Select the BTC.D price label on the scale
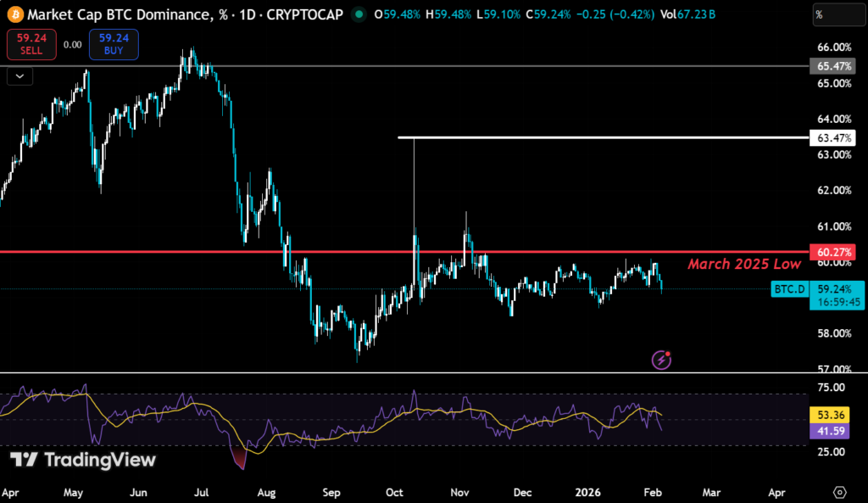Viewport: 868px width, 503px height. (788, 289)
